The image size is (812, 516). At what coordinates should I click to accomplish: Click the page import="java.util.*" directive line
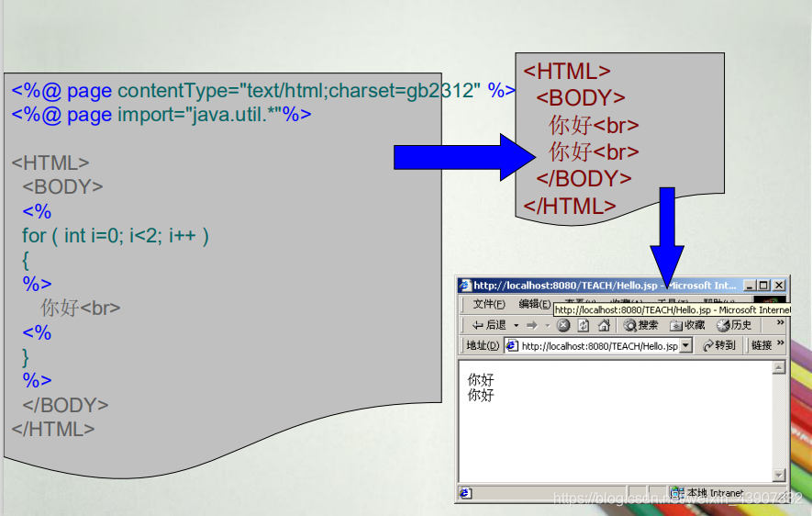coord(161,115)
